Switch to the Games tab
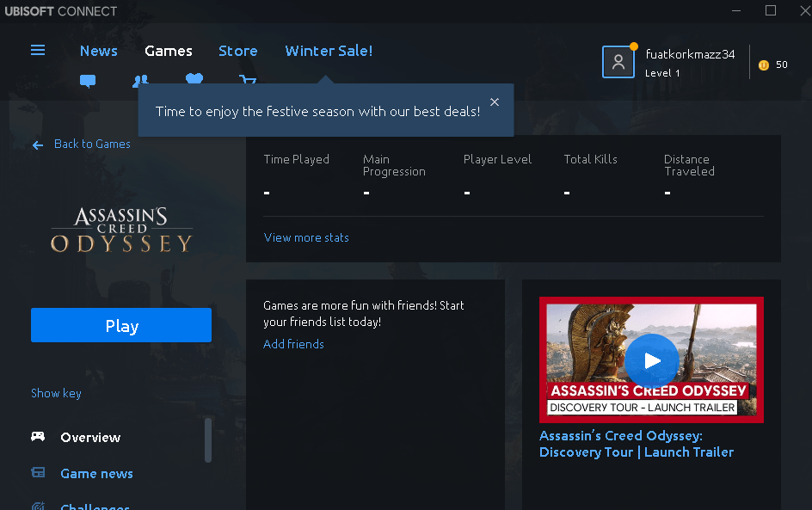The height and width of the screenshot is (510, 812). 169,51
